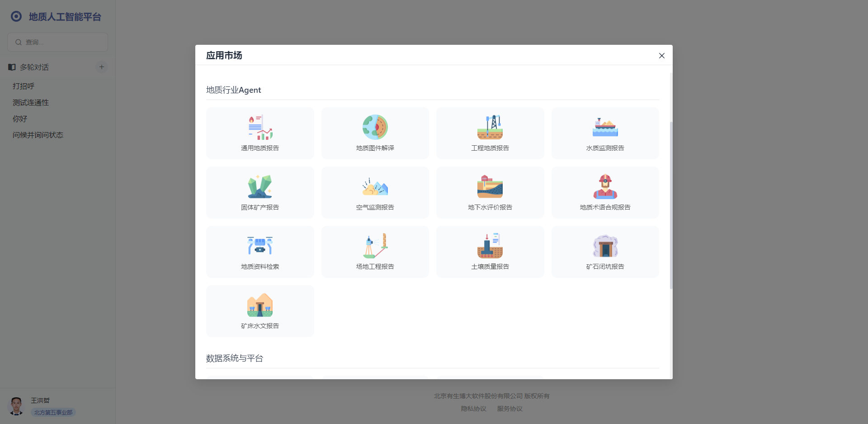
Task: Open the 工程地质报告 drilling rig icon
Action: [x=490, y=128]
